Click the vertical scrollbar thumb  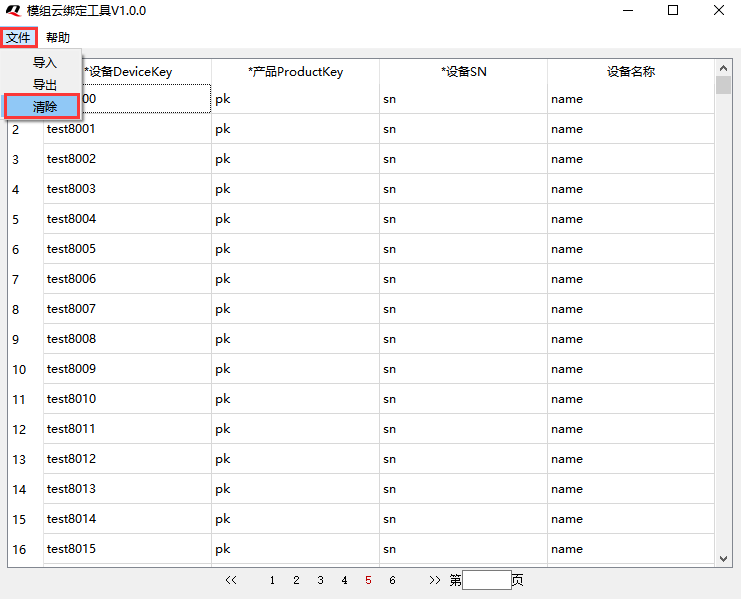pyautogui.click(x=723, y=85)
